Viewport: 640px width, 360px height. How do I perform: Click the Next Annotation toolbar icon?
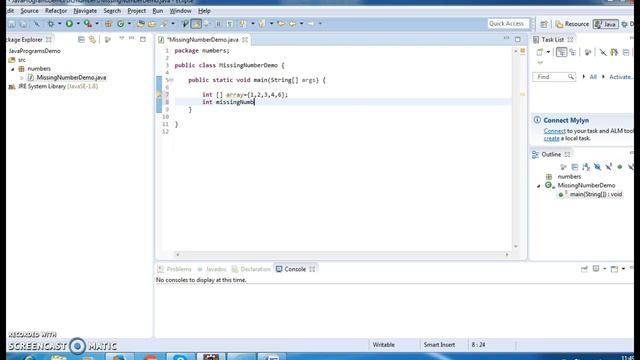point(243,24)
